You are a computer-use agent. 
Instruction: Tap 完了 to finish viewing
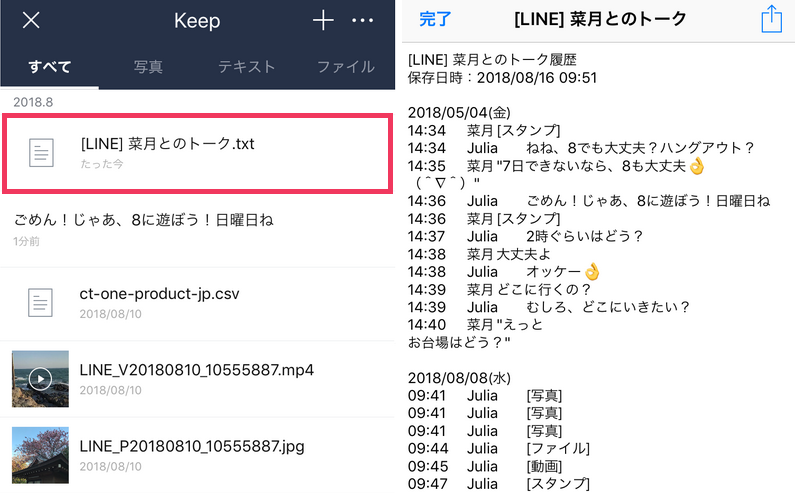tap(435, 19)
